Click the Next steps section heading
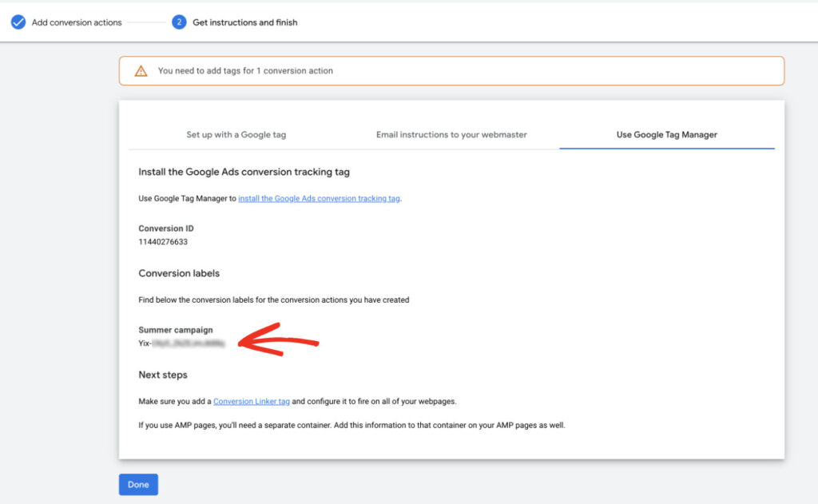The height and width of the screenshot is (504, 818). (164, 375)
